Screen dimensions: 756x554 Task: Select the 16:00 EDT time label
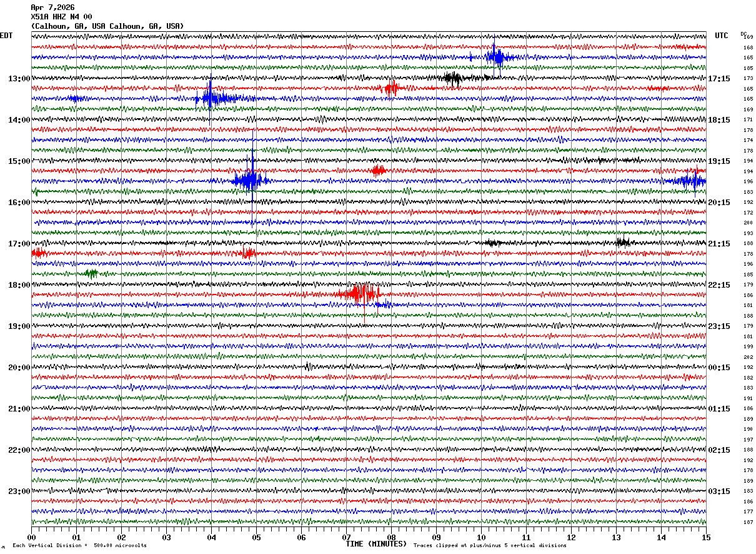pyautogui.click(x=19, y=203)
